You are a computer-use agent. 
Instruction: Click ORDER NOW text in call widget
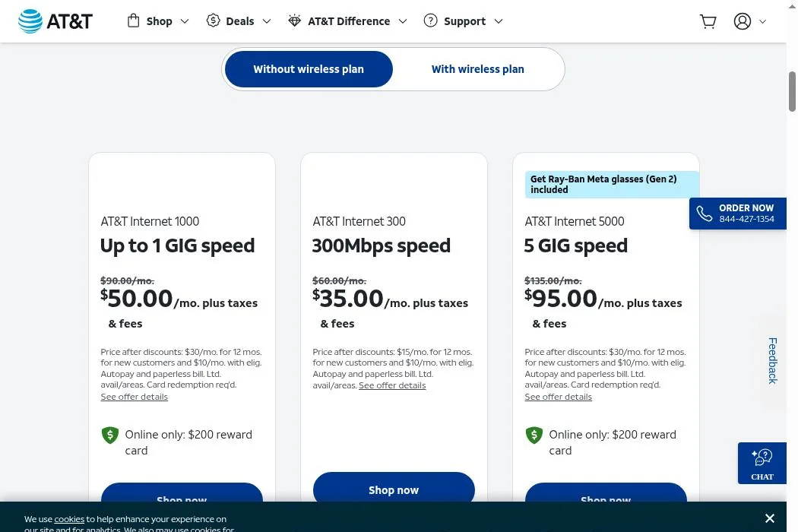point(746,207)
